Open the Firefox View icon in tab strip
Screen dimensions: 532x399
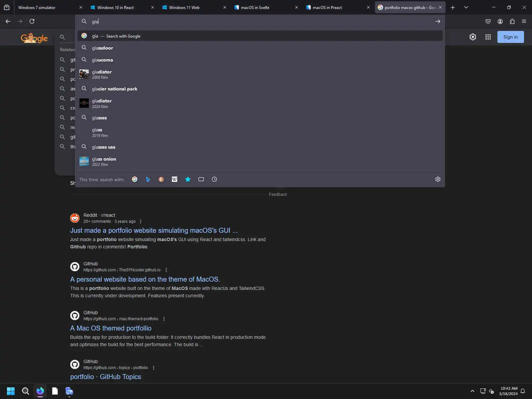pyautogui.click(x=7, y=7)
